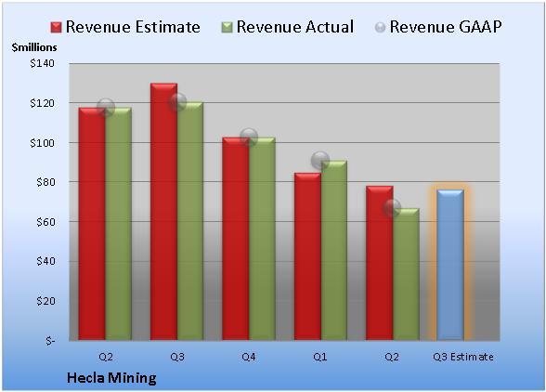
Task: Click the green Revenue Actual legend swatch
Action: point(227,27)
